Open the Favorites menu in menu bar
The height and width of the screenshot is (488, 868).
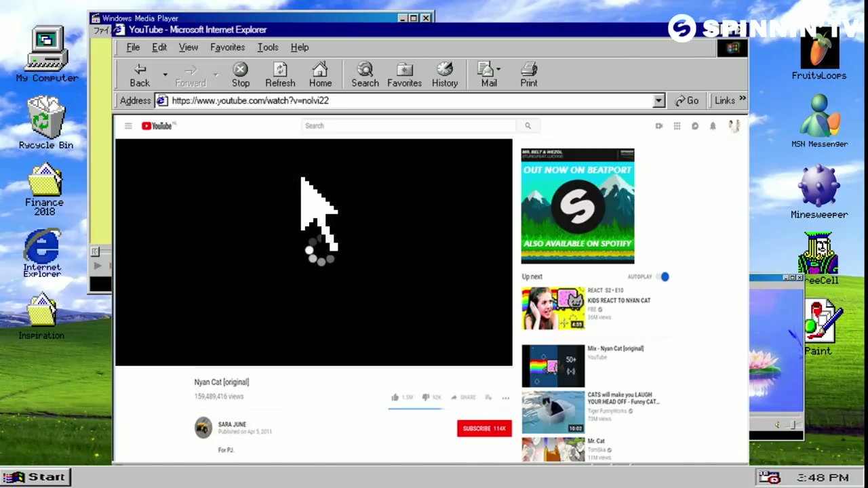click(227, 47)
